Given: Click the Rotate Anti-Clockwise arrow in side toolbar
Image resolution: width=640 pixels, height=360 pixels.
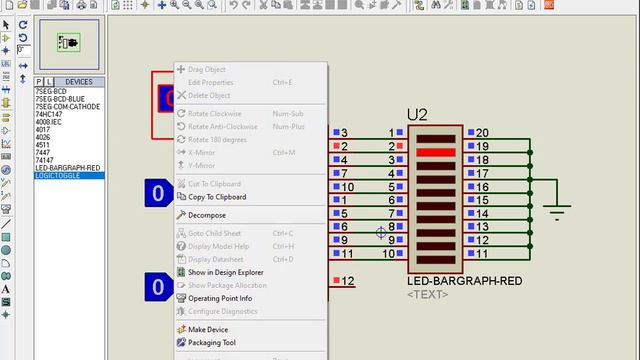Looking at the screenshot, I should coord(23,38).
